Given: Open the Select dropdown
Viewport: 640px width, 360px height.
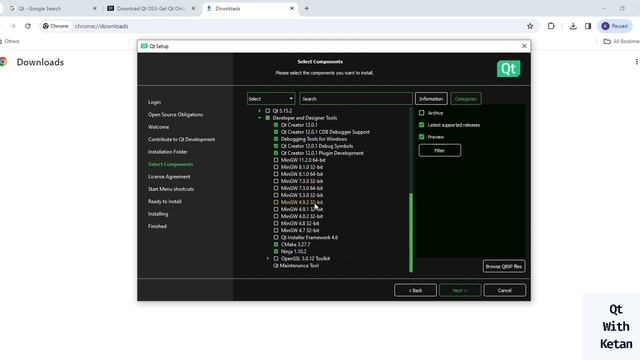Looking at the screenshot, I should click(270, 99).
